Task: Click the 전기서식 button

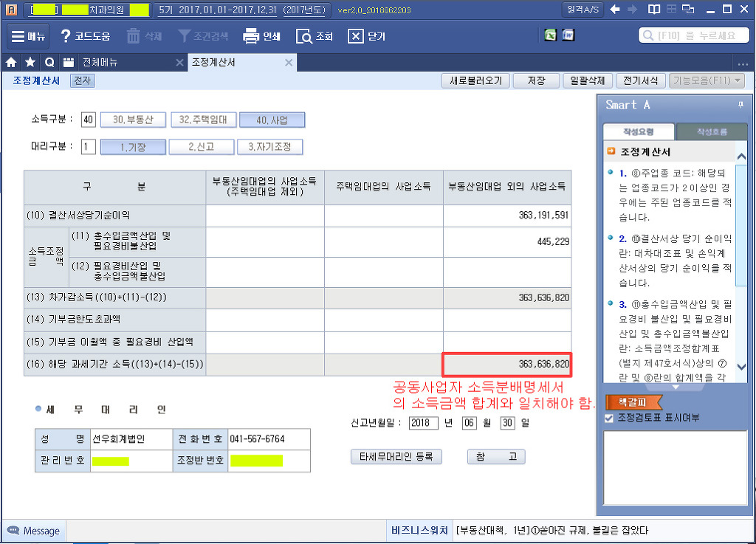Action: point(640,80)
